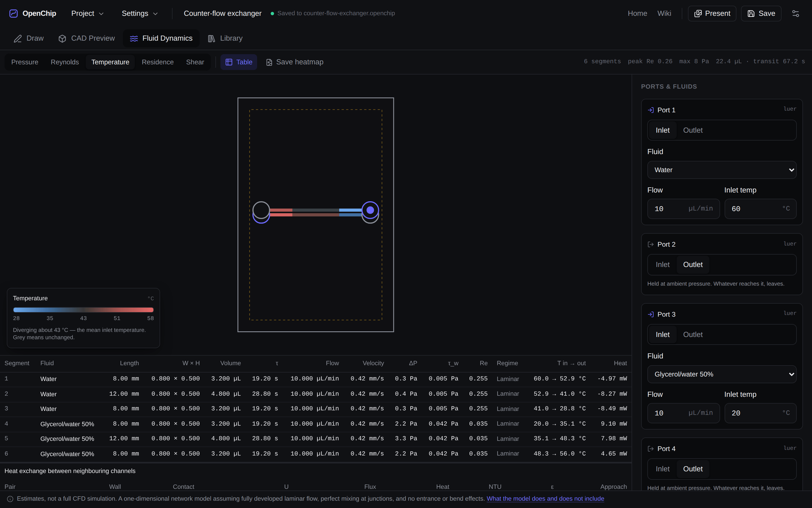Image resolution: width=812 pixels, height=508 pixels.
Task: Set Port 3 to Outlet
Action: (692, 335)
